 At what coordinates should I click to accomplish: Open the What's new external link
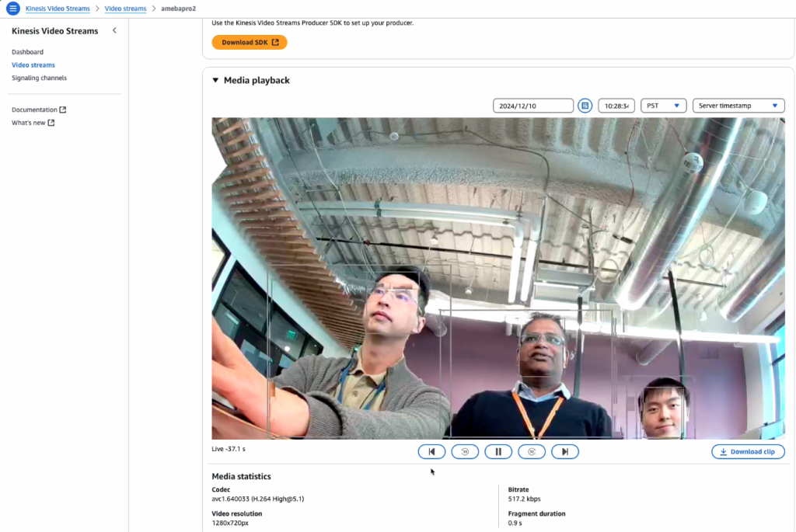[x=33, y=123]
